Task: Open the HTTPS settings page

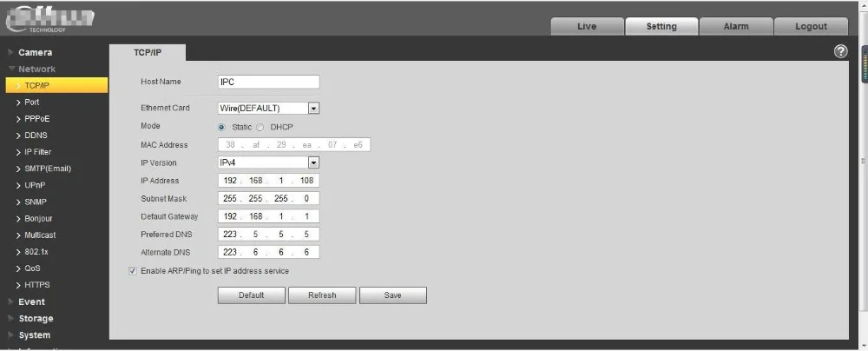Action: pyautogui.click(x=36, y=285)
